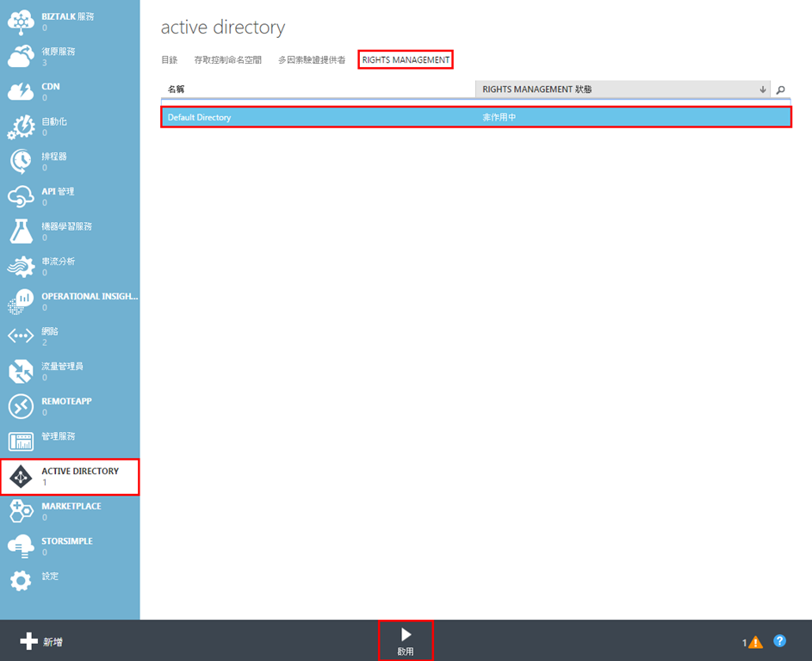Screen dimensions: 812x661
Task: Click the search magnifier in table header
Action: point(780,90)
